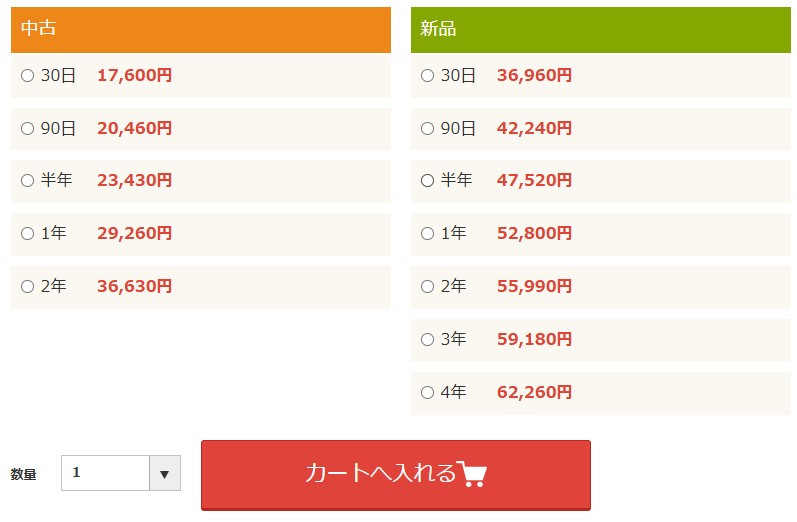The height and width of the screenshot is (522, 797).
Task: Choose the new 半年 47,520円 warranty option
Action: (x=427, y=180)
